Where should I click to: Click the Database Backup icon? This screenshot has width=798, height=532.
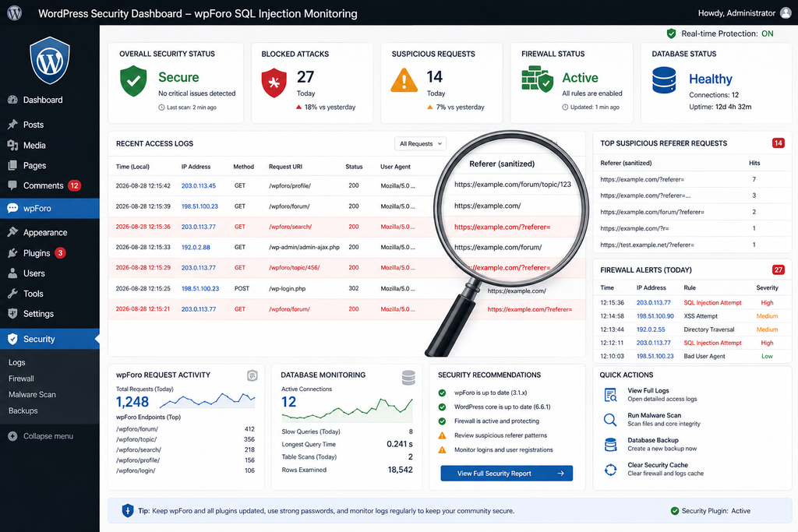pos(611,445)
